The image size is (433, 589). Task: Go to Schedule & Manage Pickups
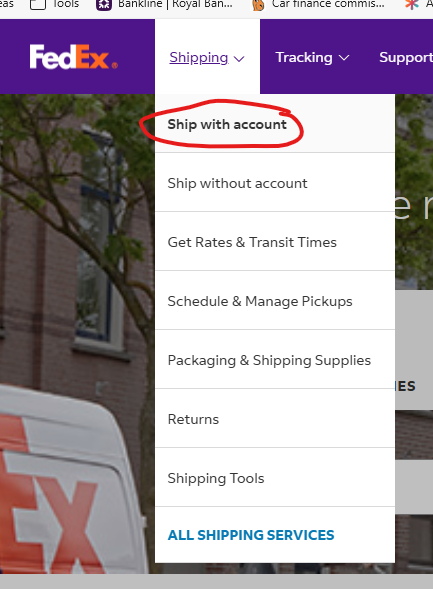[260, 301]
